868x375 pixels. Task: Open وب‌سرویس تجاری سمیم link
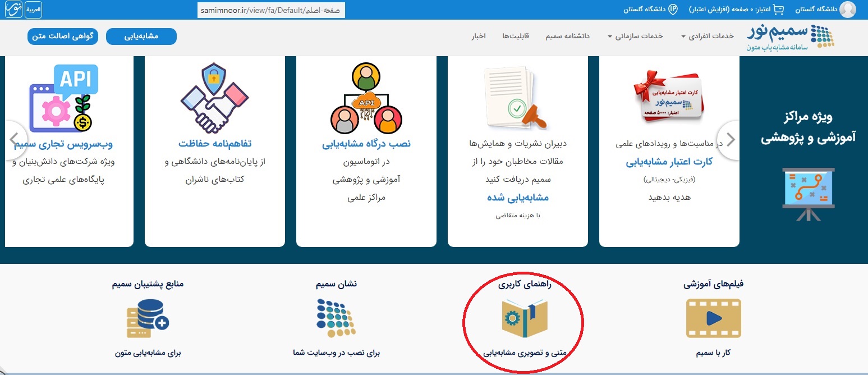(x=63, y=144)
